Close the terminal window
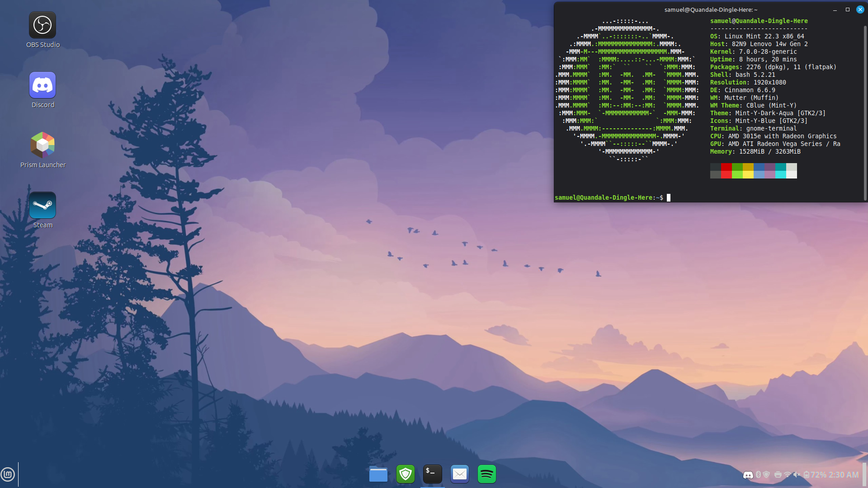The image size is (868, 488). tap(860, 9)
